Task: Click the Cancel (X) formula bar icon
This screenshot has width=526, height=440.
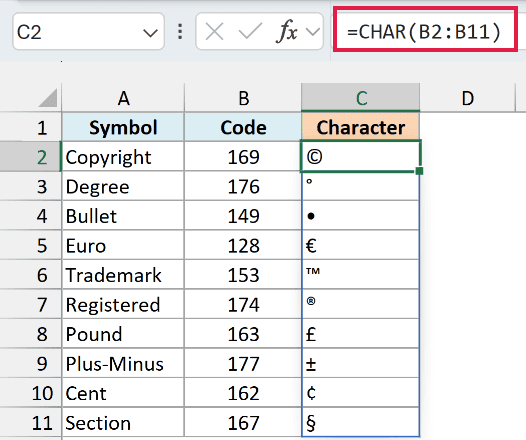Action: coord(214,33)
